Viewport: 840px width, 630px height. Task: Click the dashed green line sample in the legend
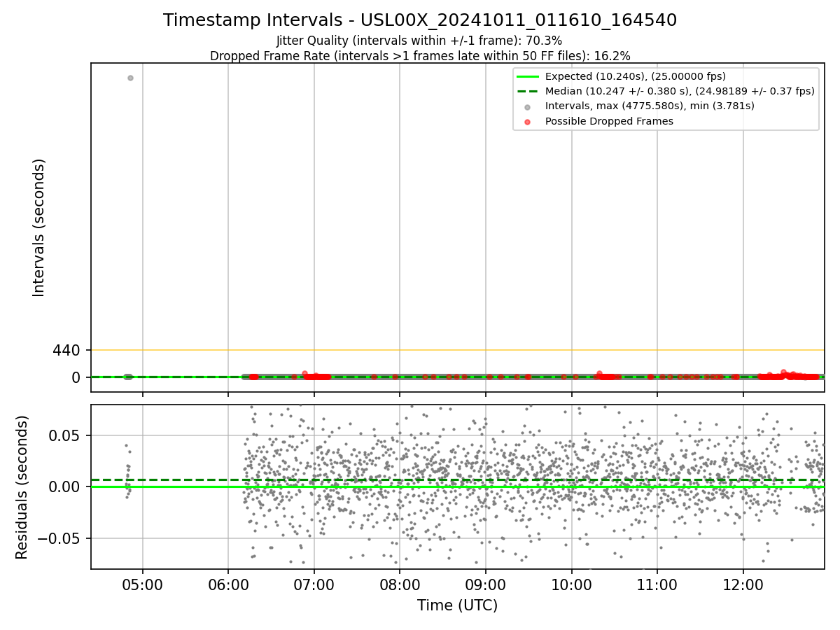527,92
